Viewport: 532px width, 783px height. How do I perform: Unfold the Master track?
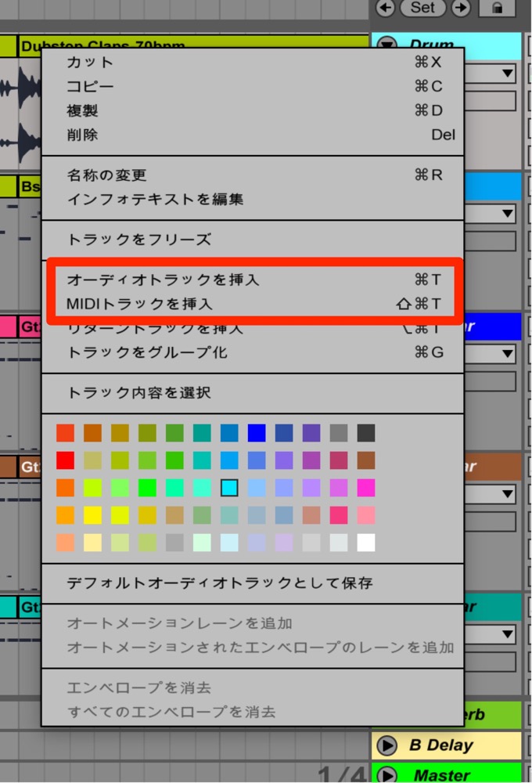(386, 774)
